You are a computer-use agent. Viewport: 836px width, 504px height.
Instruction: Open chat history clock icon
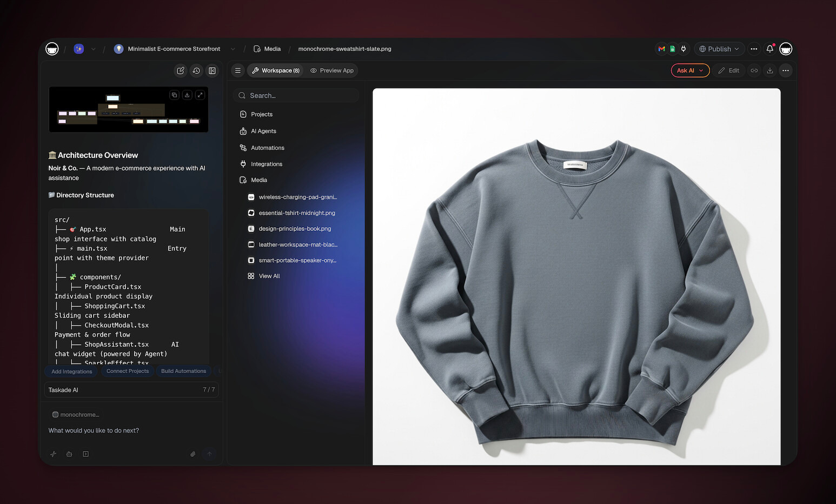tap(196, 70)
